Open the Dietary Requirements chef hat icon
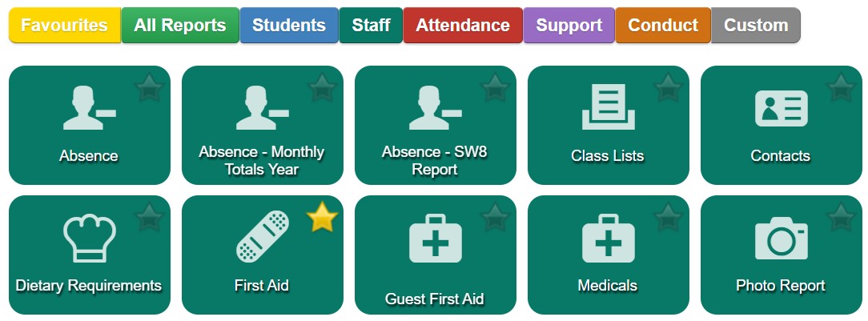Viewport: 868px width, 321px height. click(89, 239)
